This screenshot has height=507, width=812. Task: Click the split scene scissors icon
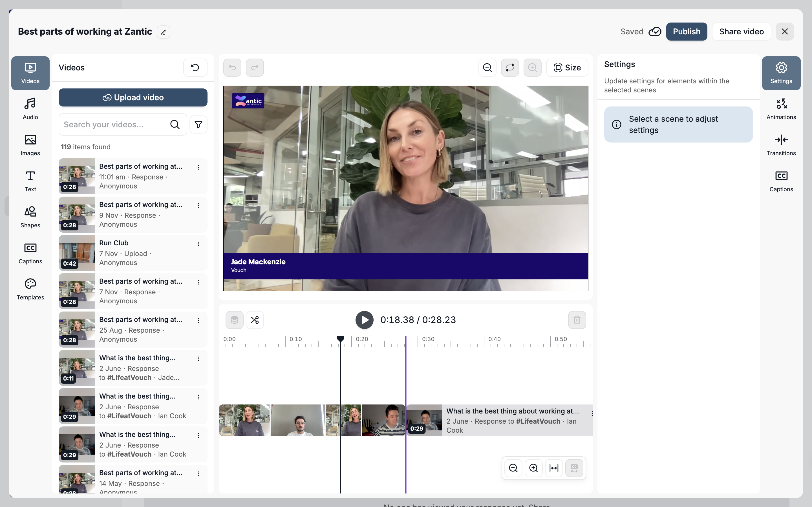[255, 320]
